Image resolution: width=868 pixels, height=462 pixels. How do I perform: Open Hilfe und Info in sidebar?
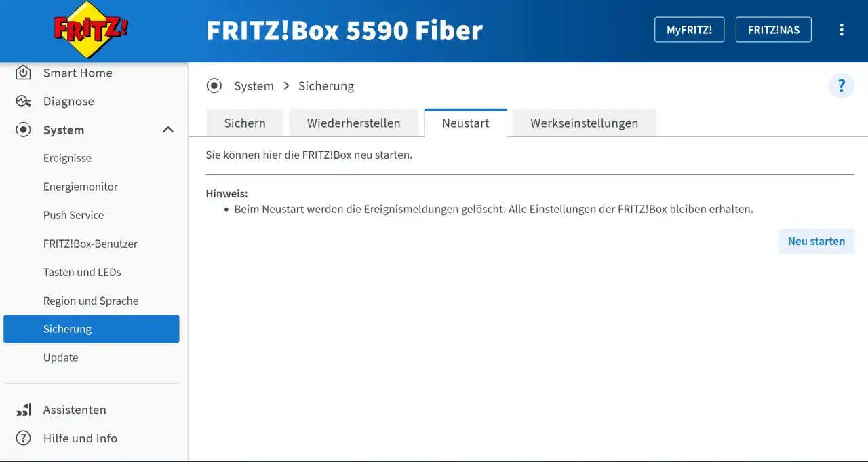point(80,438)
